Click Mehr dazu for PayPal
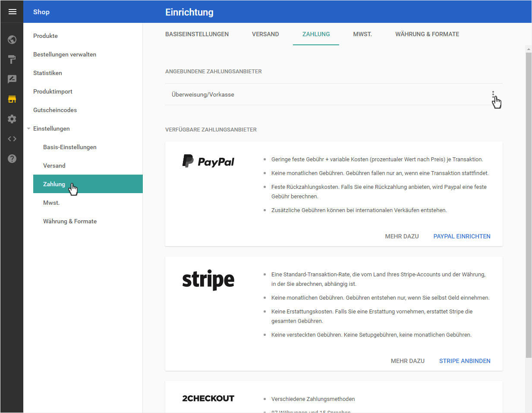This screenshot has width=532, height=413. (x=402, y=236)
